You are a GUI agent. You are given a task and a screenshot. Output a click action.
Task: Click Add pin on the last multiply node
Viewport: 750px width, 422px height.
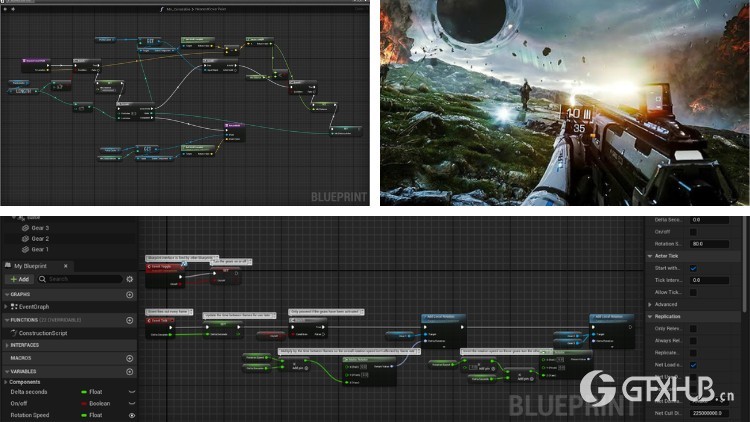point(526,378)
